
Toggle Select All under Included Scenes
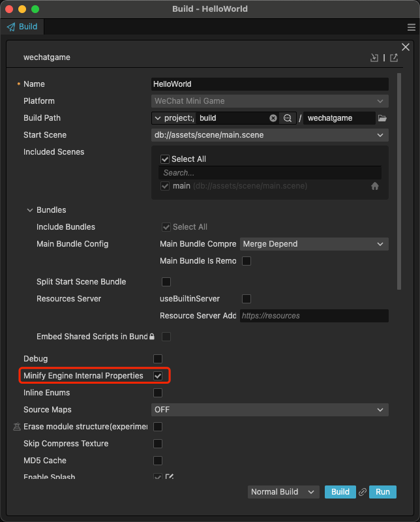click(165, 159)
